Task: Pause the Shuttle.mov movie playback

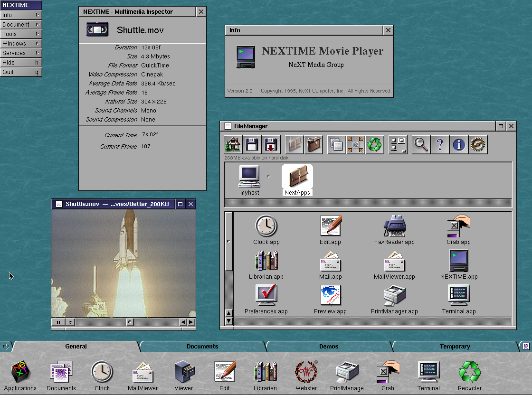Action: click(x=58, y=322)
